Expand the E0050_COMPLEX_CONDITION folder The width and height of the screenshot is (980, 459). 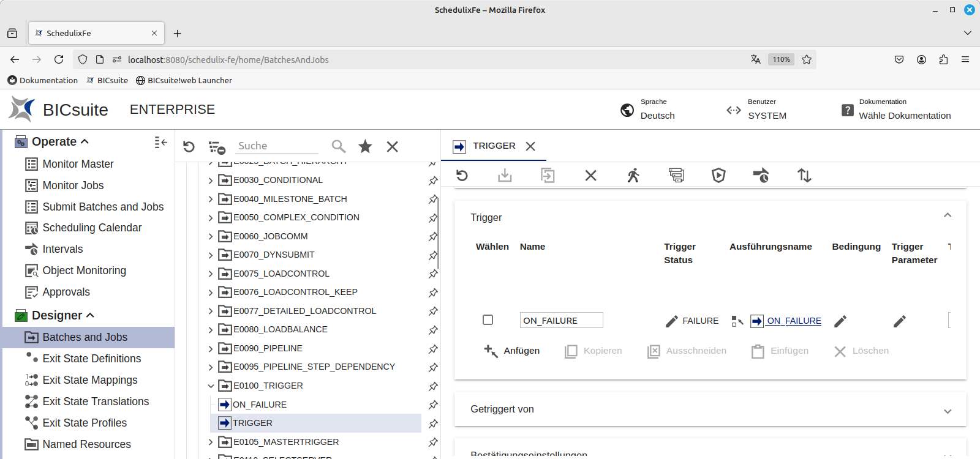tap(211, 218)
